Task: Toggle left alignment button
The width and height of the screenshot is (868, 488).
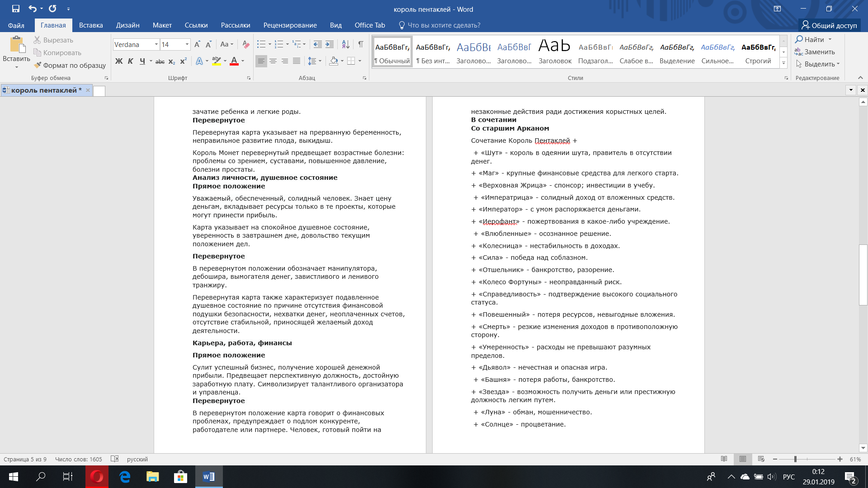Action: tap(261, 61)
